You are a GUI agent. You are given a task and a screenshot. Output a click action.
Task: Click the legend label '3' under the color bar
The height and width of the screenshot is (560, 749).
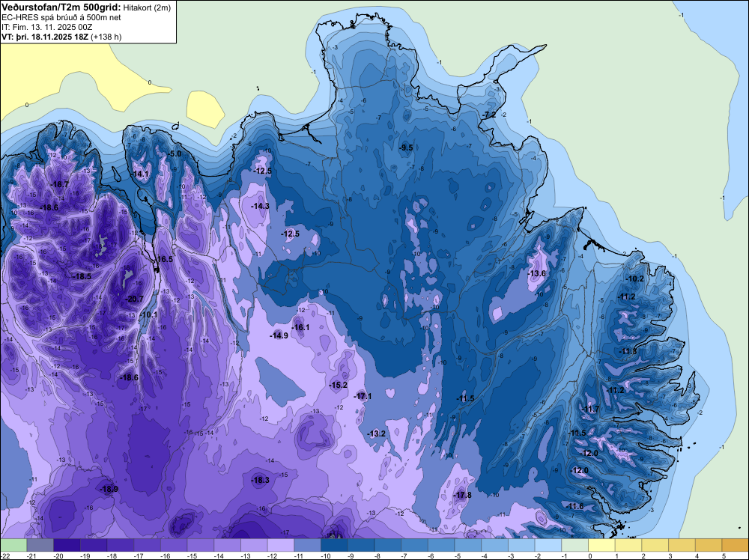pos(670,556)
